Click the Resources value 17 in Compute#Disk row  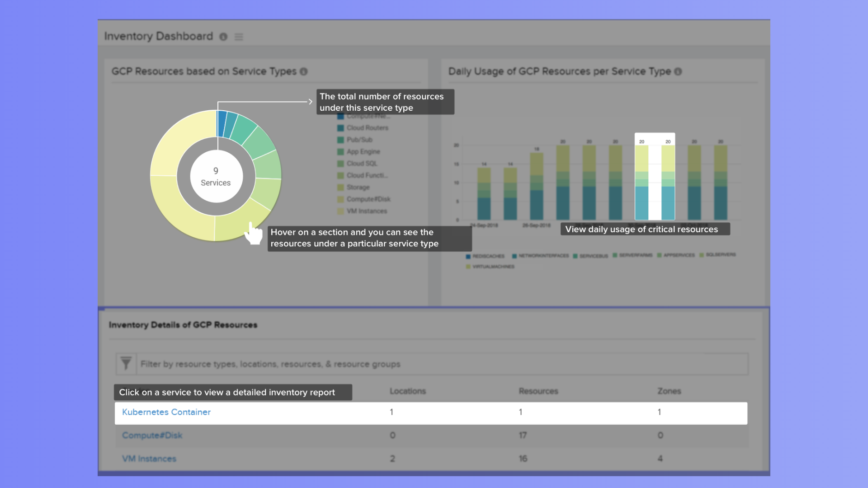coord(523,436)
